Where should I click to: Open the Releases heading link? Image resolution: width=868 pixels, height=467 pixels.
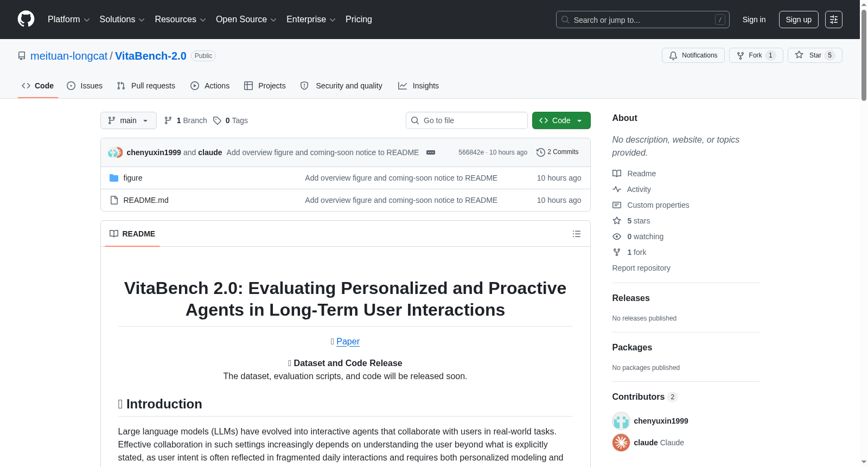631,298
